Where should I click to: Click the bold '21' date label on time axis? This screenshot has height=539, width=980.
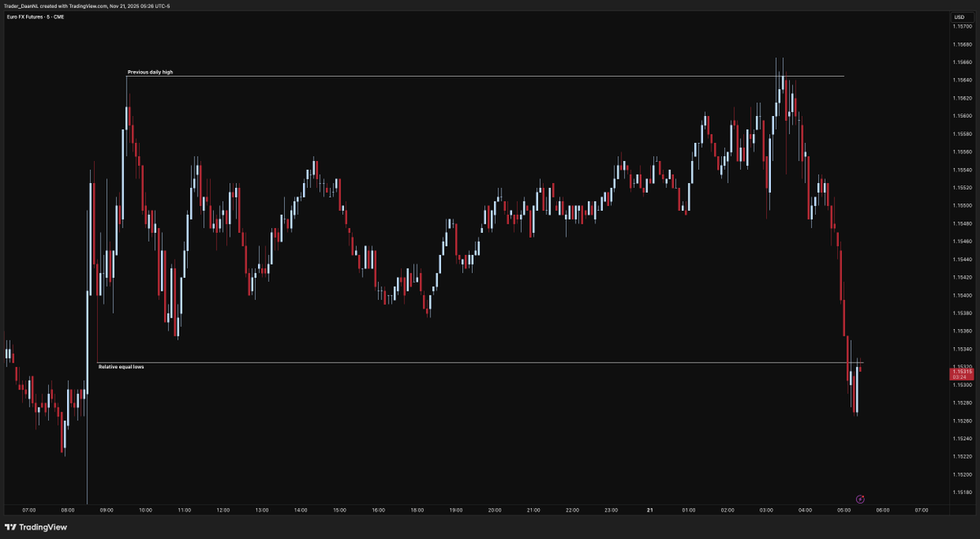click(x=650, y=510)
